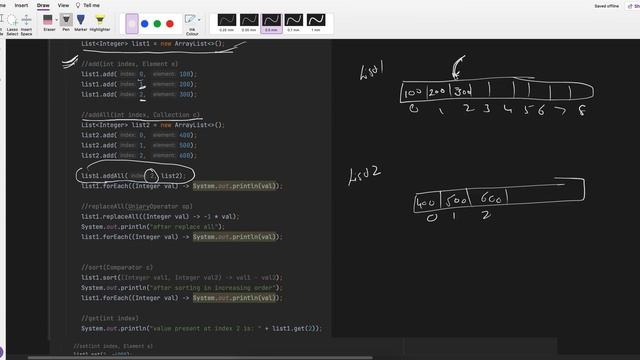Select the Eraser tool
Screen dimensions: 640x360
(48, 22)
